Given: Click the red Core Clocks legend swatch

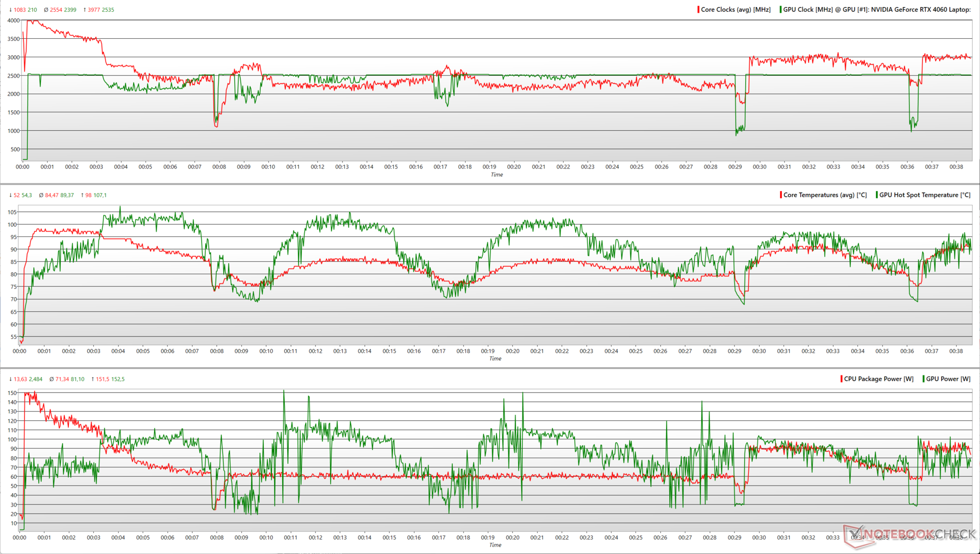Looking at the screenshot, I should click(698, 10).
